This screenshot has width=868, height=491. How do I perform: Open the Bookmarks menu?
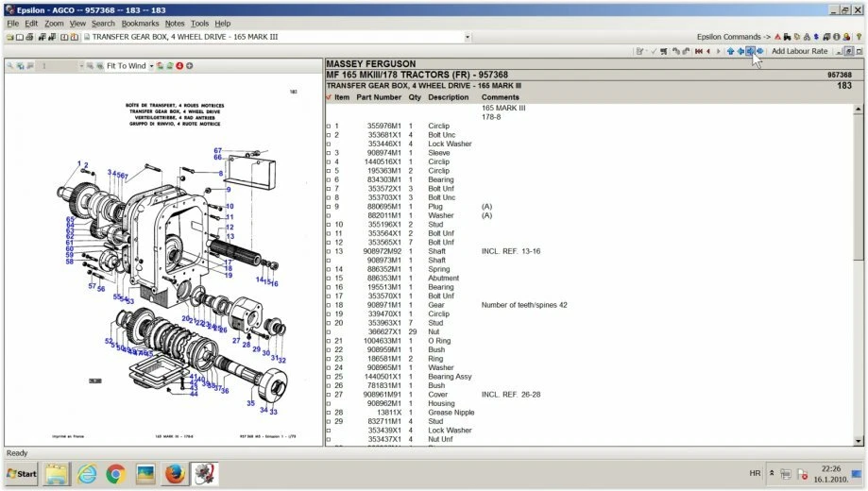[x=140, y=24]
